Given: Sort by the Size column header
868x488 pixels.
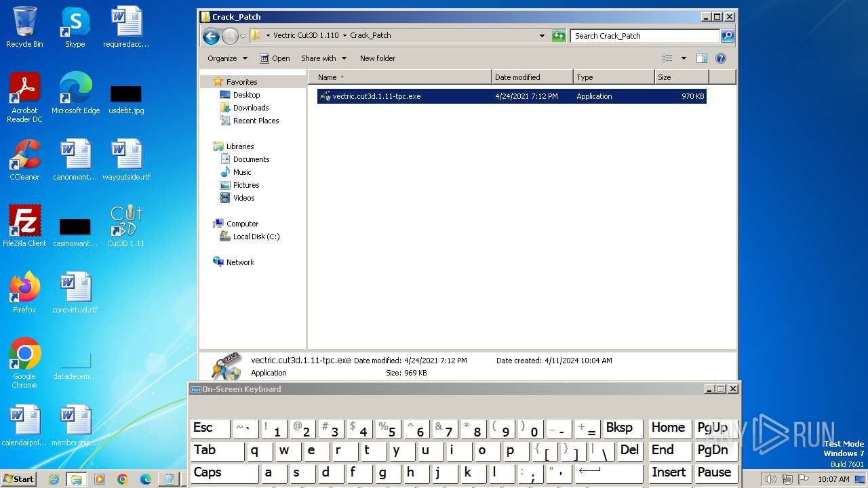Looking at the screenshot, I should click(x=682, y=77).
